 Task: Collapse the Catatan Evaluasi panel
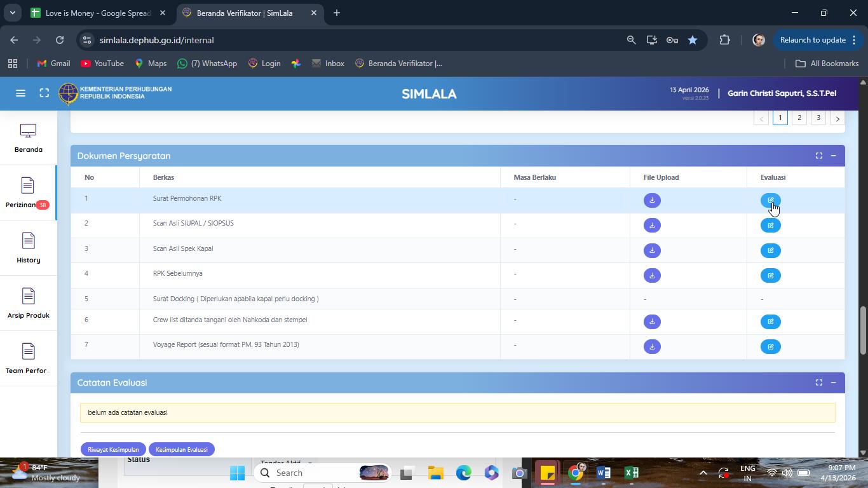(x=833, y=383)
